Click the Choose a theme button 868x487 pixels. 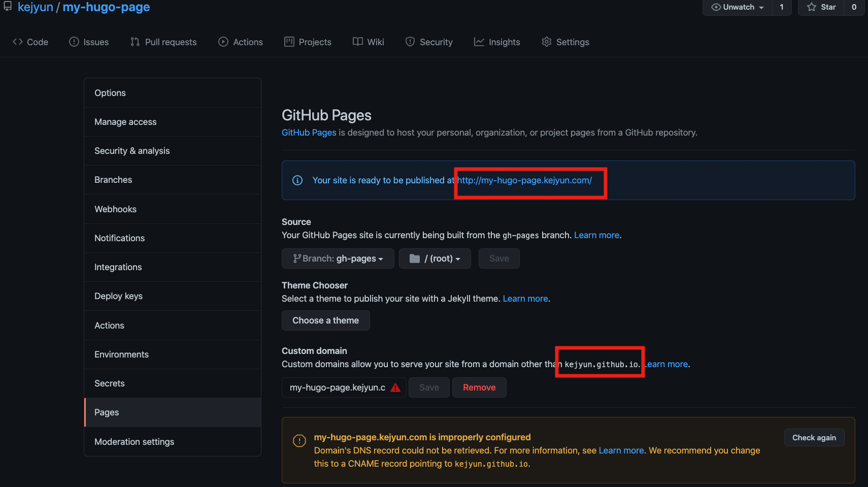tap(326, 320)
